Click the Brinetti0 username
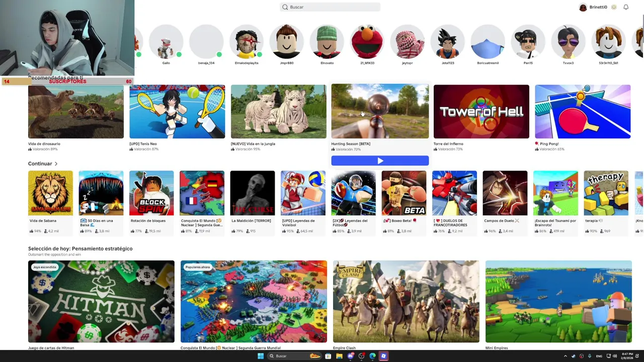 click(x=598, y=7)
